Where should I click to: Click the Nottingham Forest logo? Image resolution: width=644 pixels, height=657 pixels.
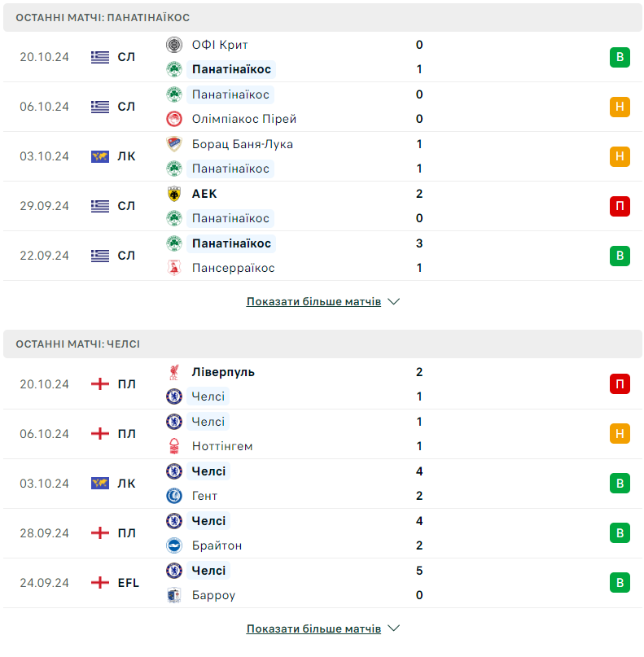[x=173, y=446]
